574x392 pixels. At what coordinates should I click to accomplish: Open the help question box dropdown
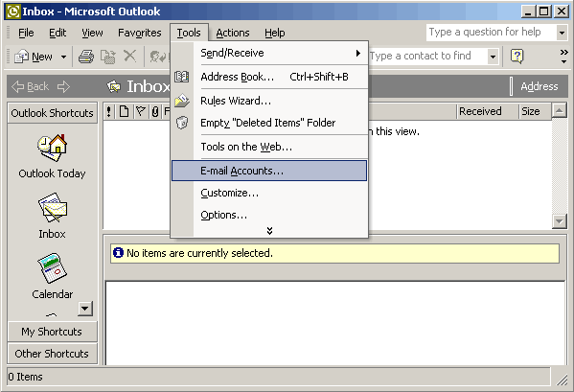click(562, 33)
